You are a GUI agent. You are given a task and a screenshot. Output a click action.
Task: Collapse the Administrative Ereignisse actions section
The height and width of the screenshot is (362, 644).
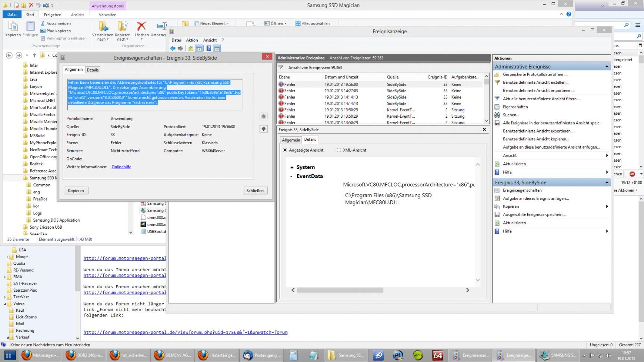pyautogui.click(x=606, y=67)
